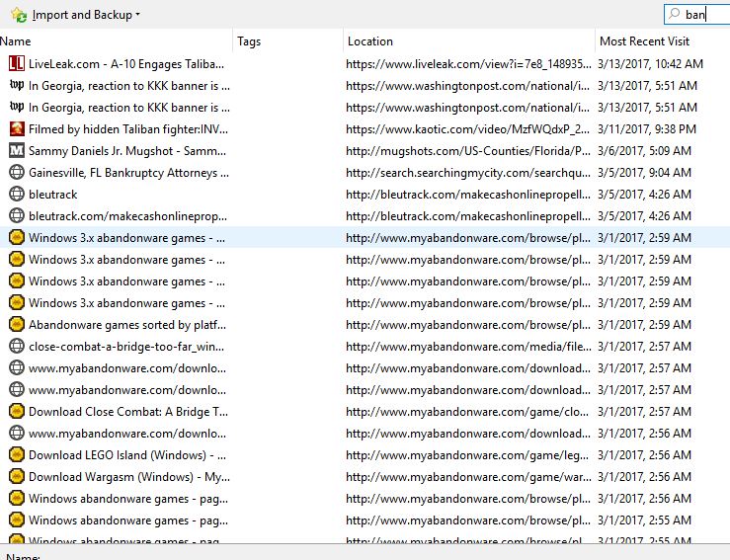730x560 pixels.
Task: Click the liveleak.com/view URL in Location column
Action: [468, 64]
